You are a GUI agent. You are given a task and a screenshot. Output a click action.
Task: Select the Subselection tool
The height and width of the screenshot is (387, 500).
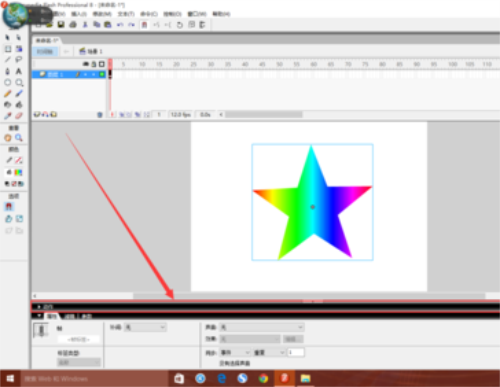coord(19,37)
